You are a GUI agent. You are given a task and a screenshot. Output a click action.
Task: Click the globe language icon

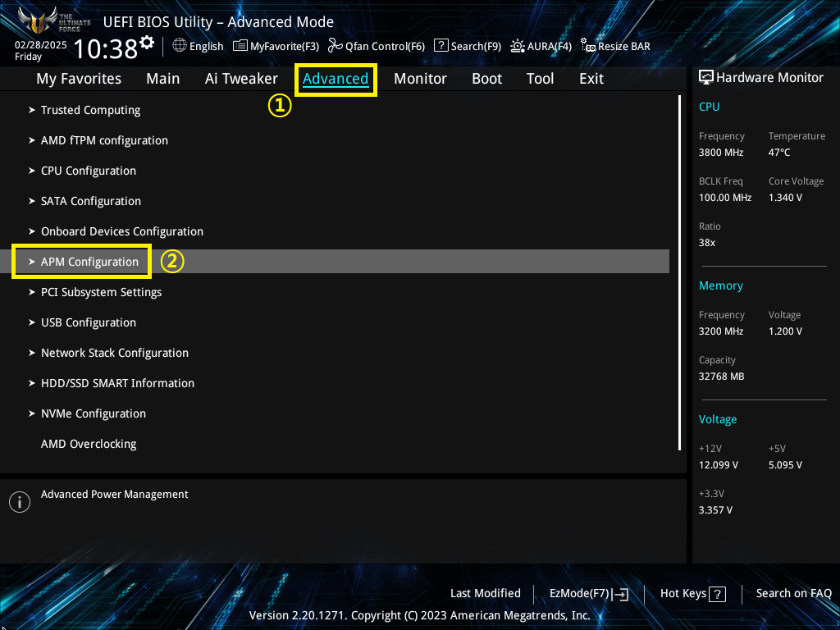180,46
